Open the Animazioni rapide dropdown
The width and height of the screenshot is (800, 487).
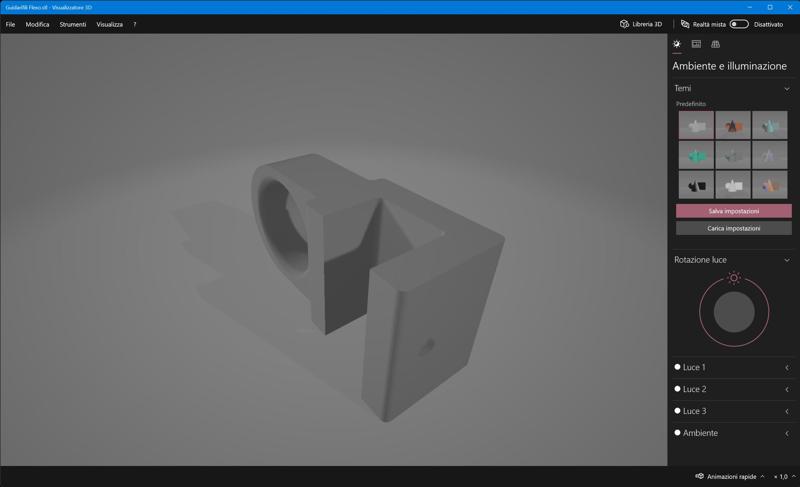click(x=730, y=476)
